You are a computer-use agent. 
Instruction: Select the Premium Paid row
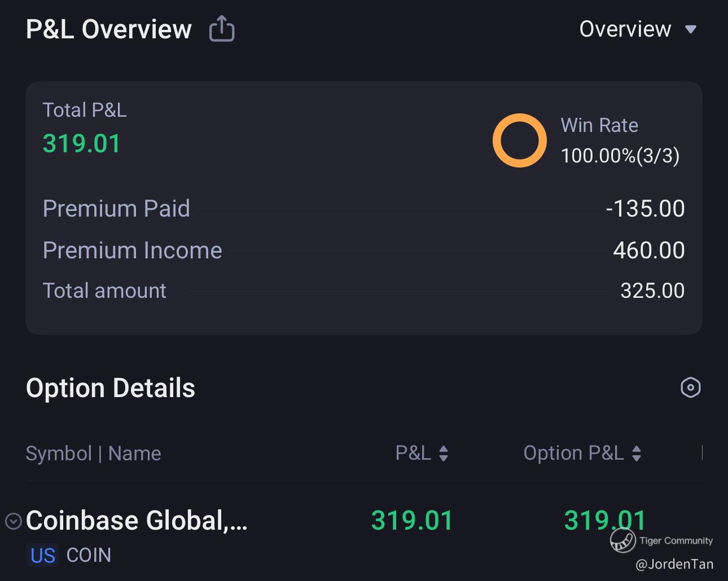[363, 209]
